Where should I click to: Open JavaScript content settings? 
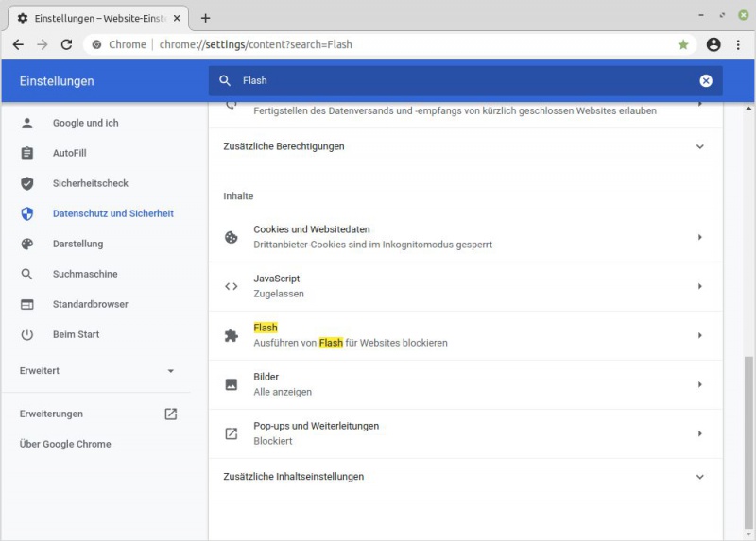point(463,286)
